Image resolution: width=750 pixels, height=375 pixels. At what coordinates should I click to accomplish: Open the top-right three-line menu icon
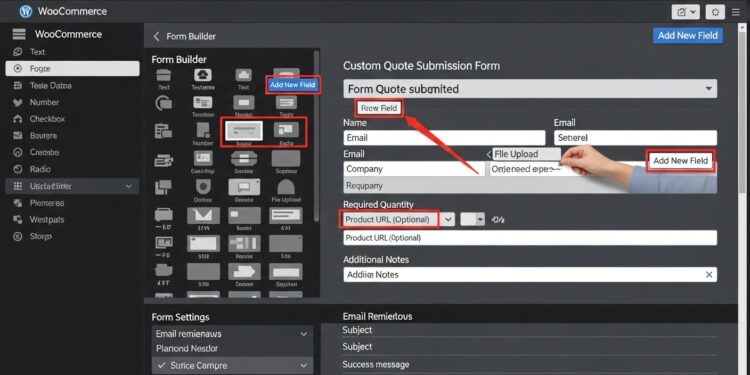[736, 12]
